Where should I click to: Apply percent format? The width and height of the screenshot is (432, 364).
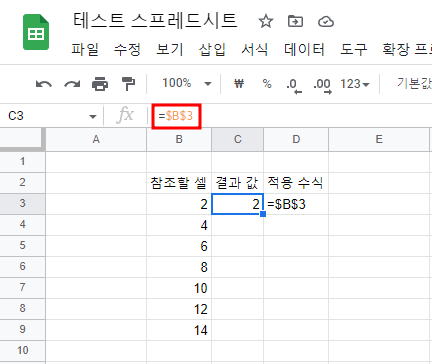click(x=267, y=83)
